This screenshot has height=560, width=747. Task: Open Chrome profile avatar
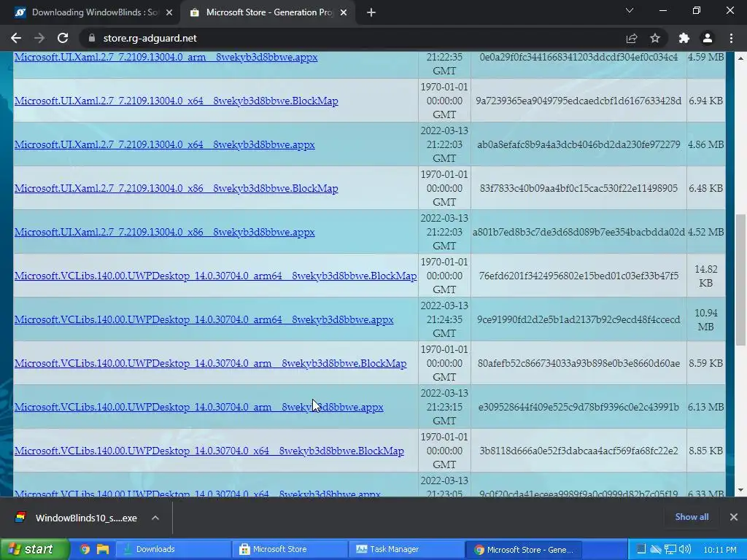[708, 38]
